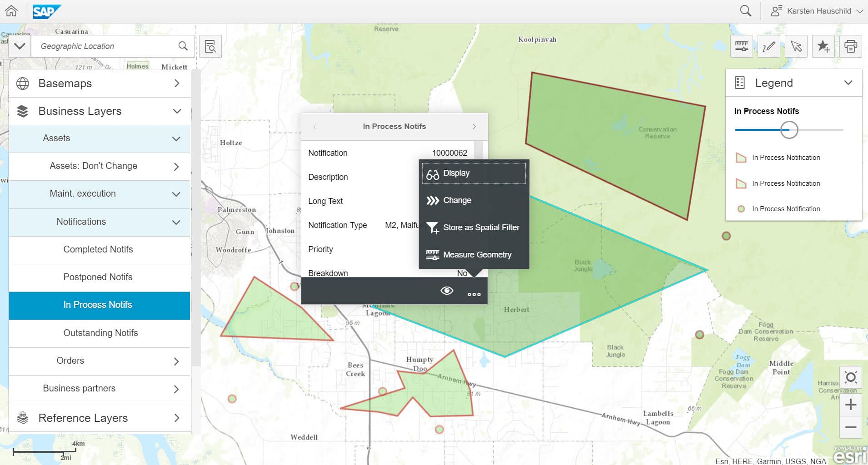Open the document search icon beside the location field

pyautogui.click(x=210, y=46)
